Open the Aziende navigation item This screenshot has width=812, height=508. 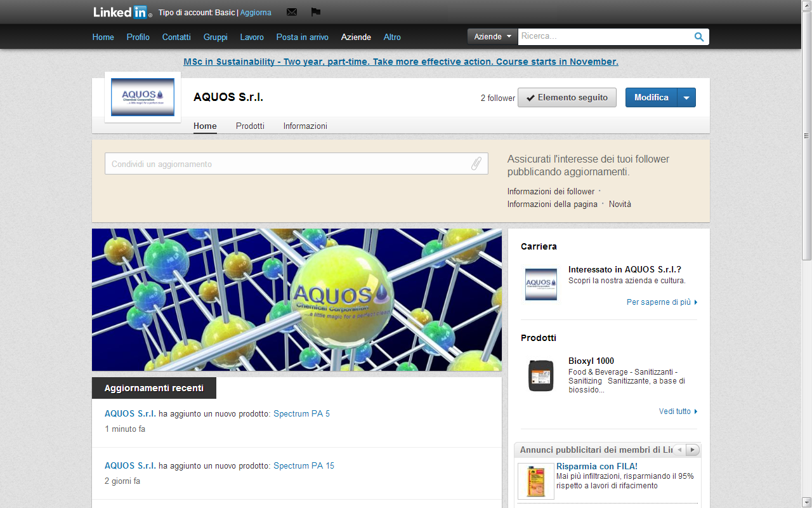click(x=356, y=37)
